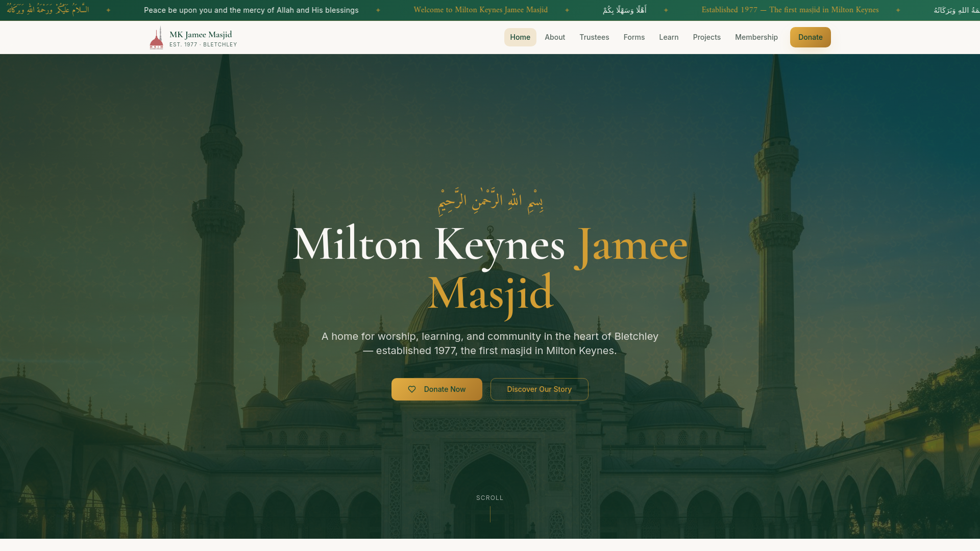Click the gold Donate button in header
Image resolution: width=980 pixels, height=551 pixels.
(x=811, y=37)
